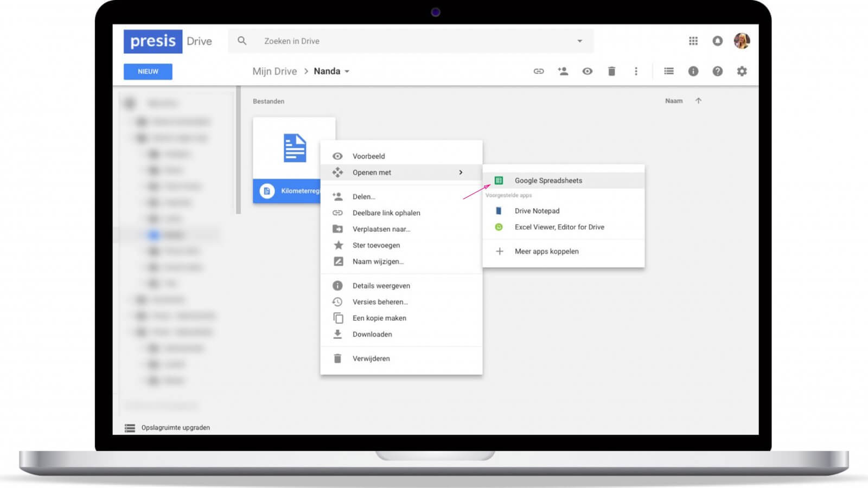Screen dimensions: 868x488
Task: Show details info toolbar icon
Action: click(693, 71)
